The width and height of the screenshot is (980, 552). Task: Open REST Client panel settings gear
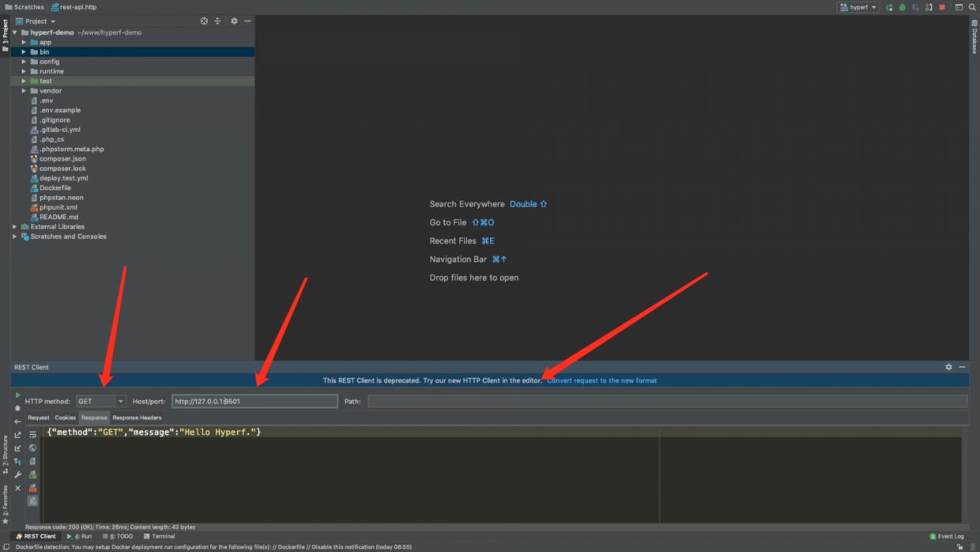[948, 367]
